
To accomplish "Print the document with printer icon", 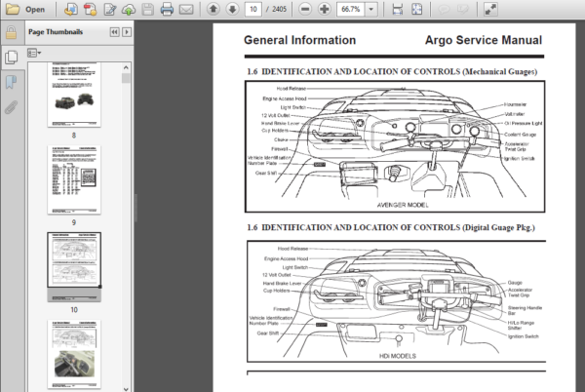I will (x=167, y=10).
